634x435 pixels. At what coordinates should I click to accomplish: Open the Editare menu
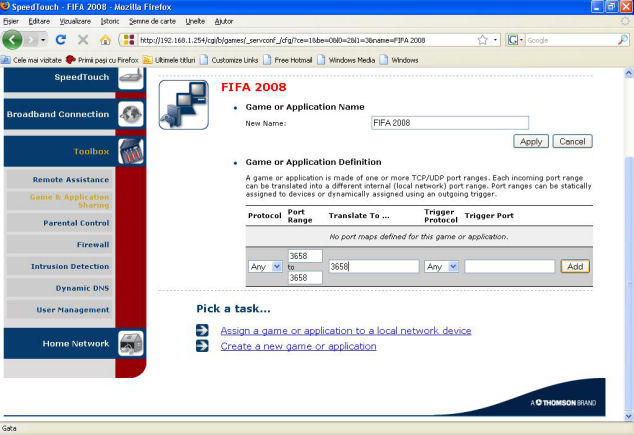point(39,21)
